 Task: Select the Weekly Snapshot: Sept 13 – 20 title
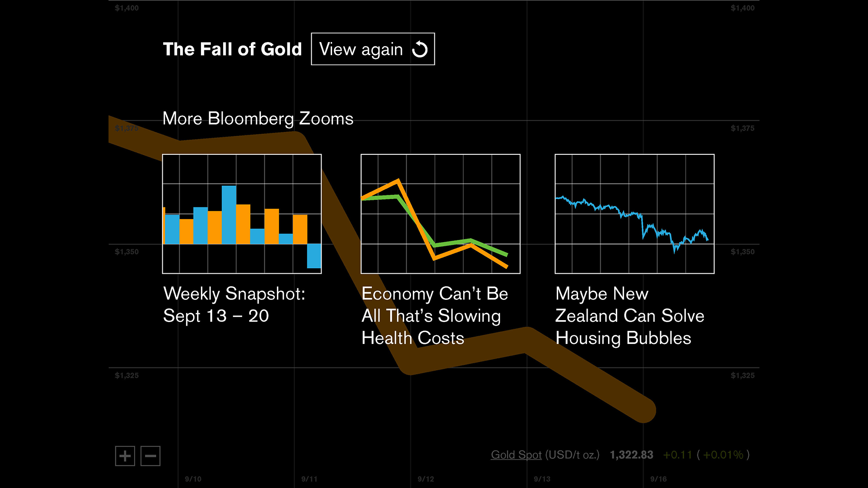pos(234,305)
